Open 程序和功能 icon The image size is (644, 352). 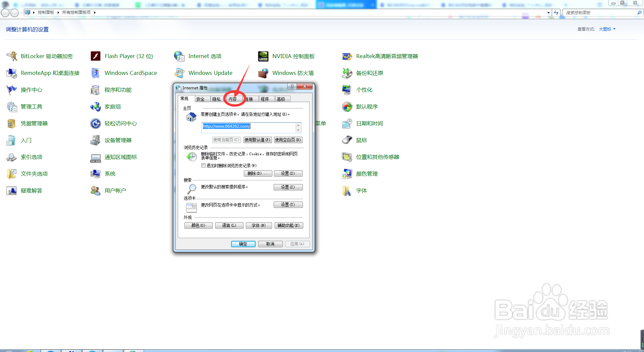pyautogui.click(x=96, y=90)
